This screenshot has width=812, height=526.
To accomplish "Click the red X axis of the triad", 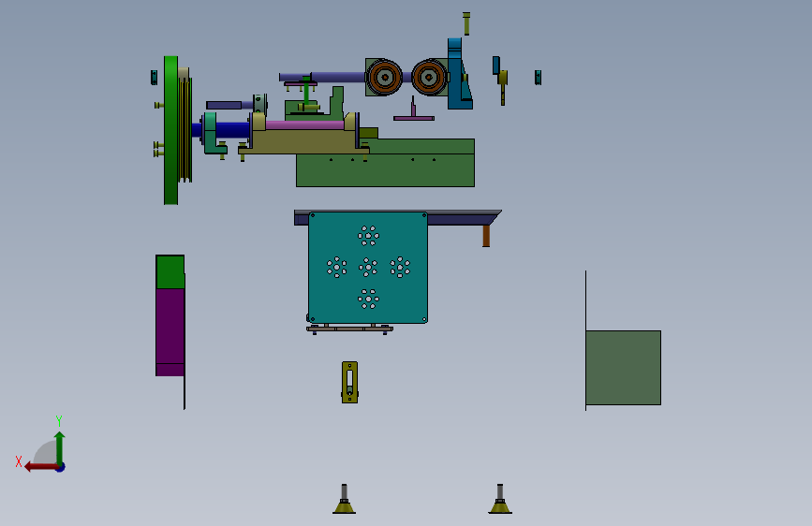I will [41, 467].
